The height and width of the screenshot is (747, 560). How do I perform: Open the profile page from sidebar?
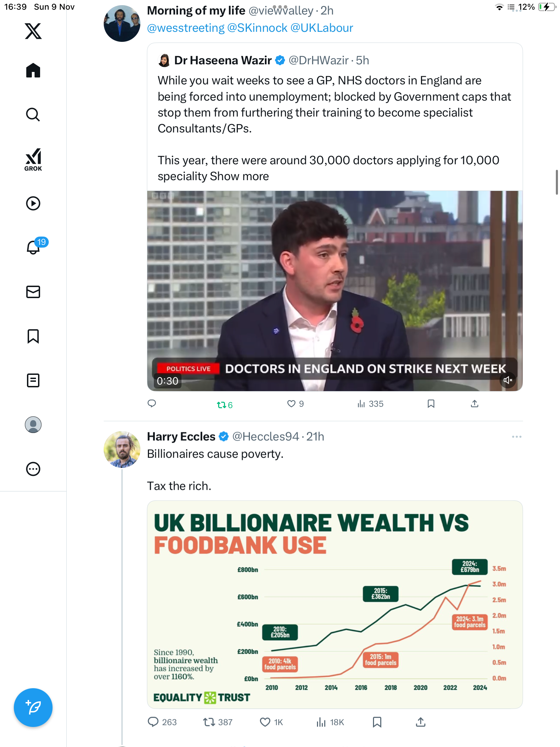33,425
